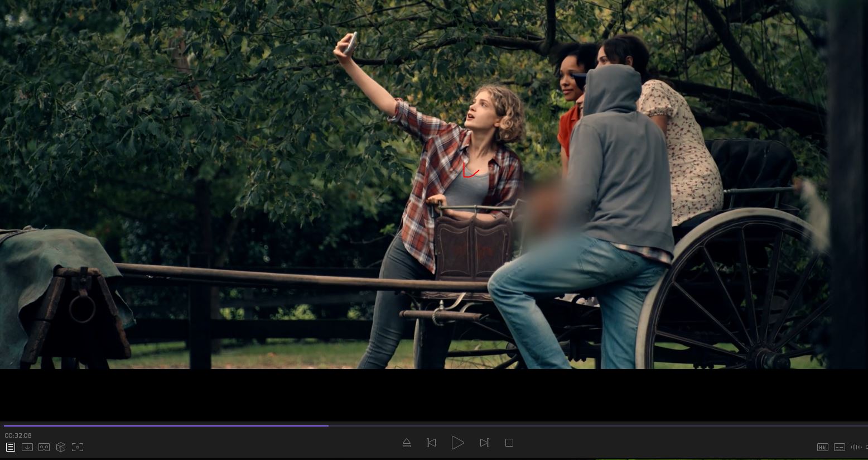The width and height of the screenshot is (868, 460).
Task: Click the screen capture frame icon
Action: point(78,447)
